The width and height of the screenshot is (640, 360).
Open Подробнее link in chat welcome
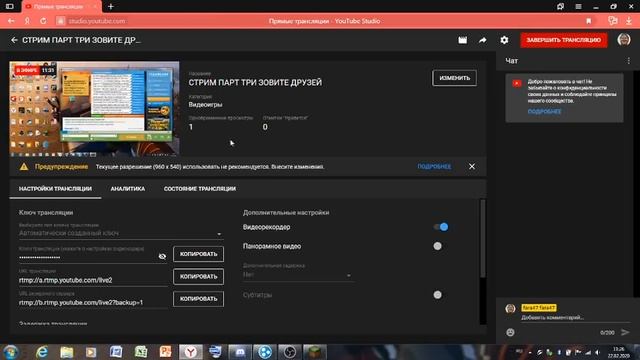click(544, 111)
